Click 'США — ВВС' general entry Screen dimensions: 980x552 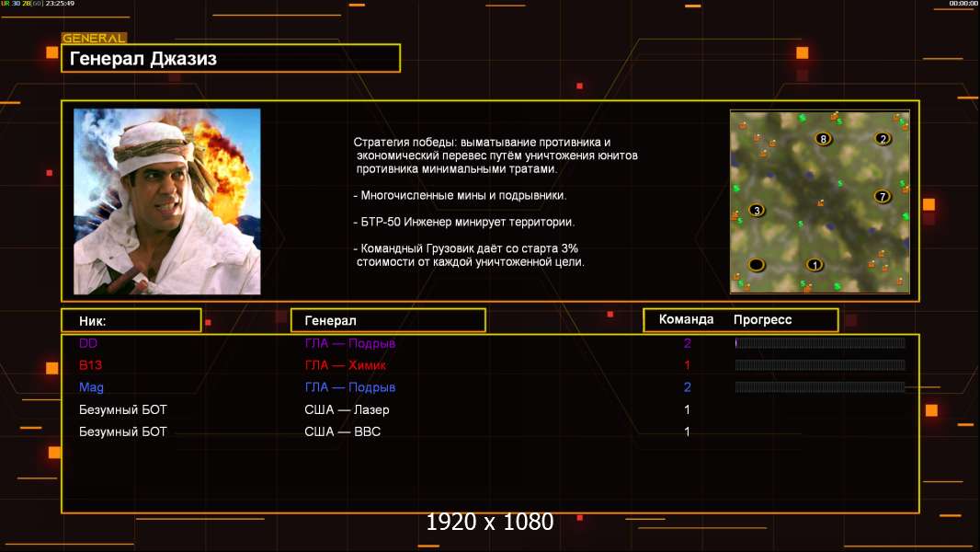pyautogui.click(x=343, y=431)
